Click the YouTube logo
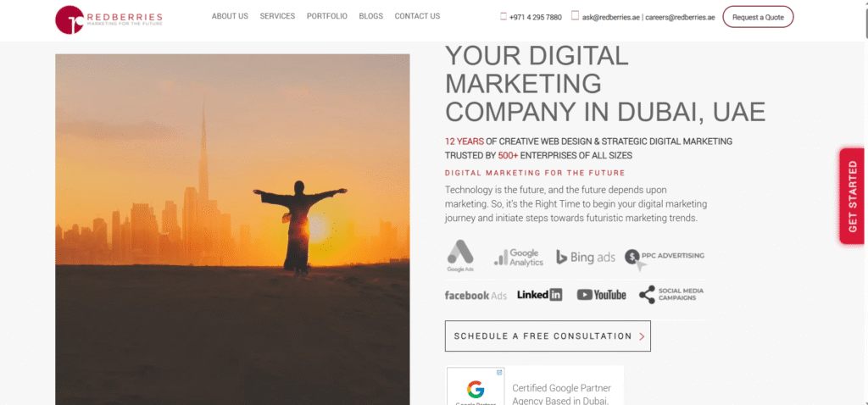Screen dimensions: 868x405 click(x=601, y=295)
